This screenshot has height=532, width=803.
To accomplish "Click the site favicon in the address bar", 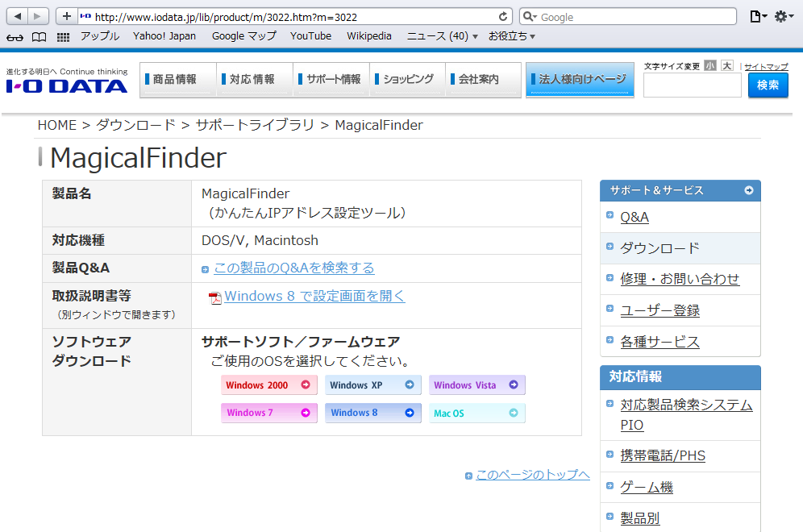I will (x=85, y=16).
